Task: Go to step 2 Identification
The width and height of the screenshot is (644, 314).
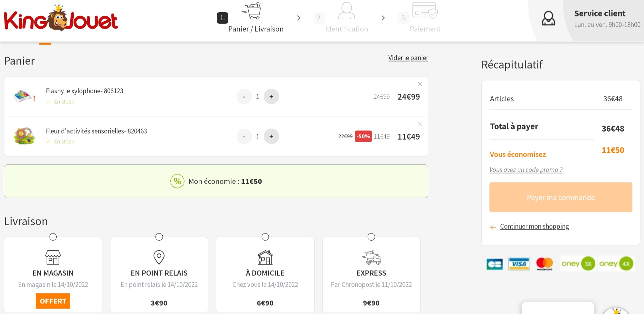Action: [346, 29]
